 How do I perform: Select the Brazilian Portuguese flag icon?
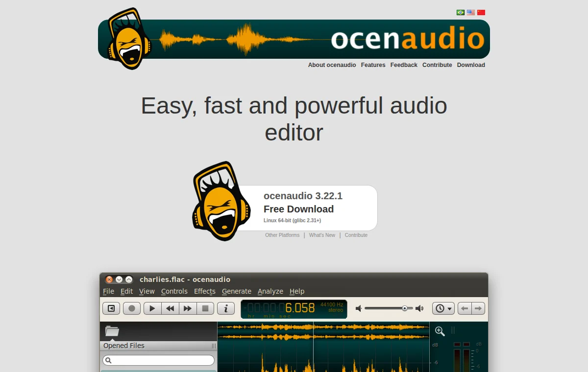(461, 12)
